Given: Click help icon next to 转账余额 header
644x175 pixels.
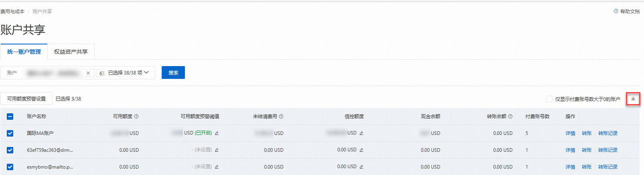Looking at the screenshot, I should (x=510, y=117).
